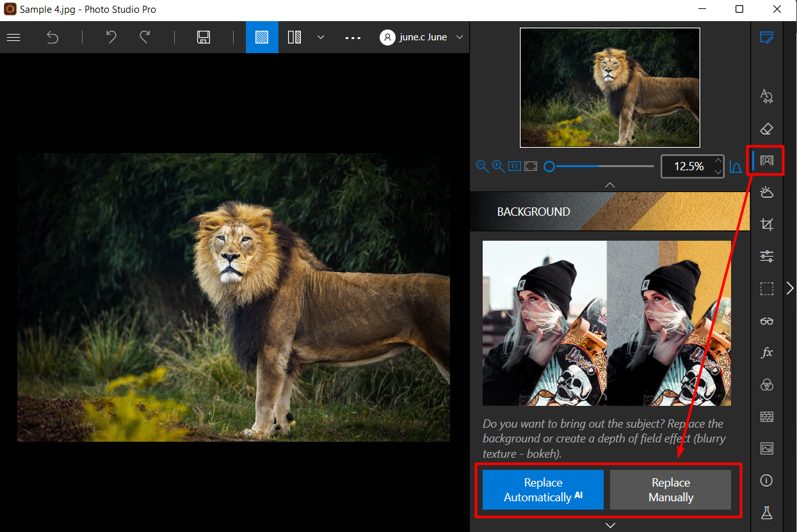Open the glasses retouch tool

(x=767, y=321)
